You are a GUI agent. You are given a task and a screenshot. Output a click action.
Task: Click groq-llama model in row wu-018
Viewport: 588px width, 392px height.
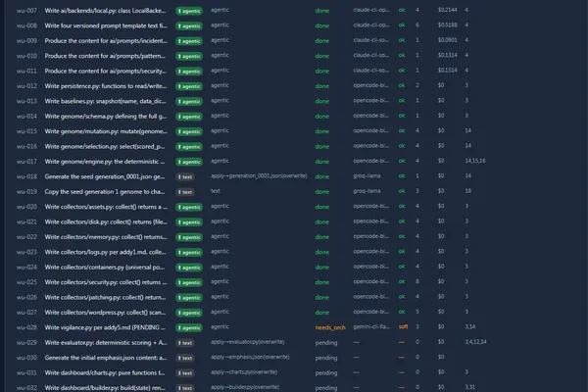coord(367,176)
